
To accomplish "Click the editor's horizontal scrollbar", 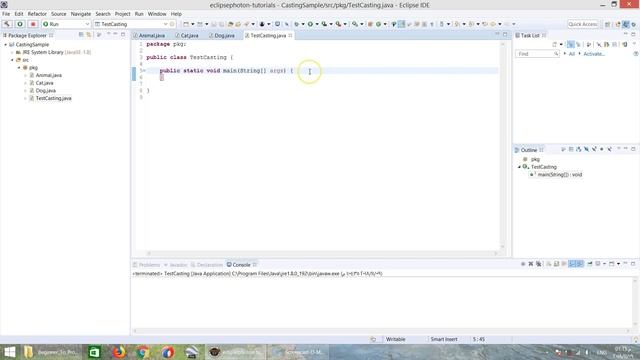I will [322, 253].
